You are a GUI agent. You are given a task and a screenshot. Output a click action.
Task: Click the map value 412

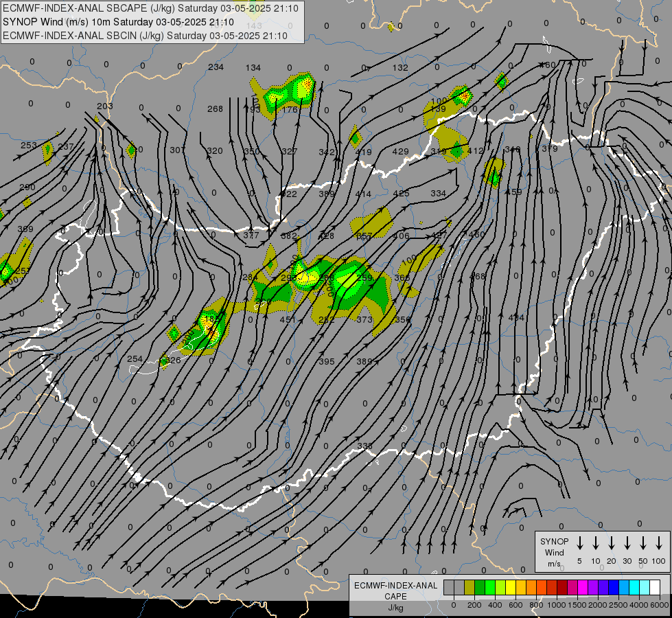pyautogui.click(x=475, y=151)
